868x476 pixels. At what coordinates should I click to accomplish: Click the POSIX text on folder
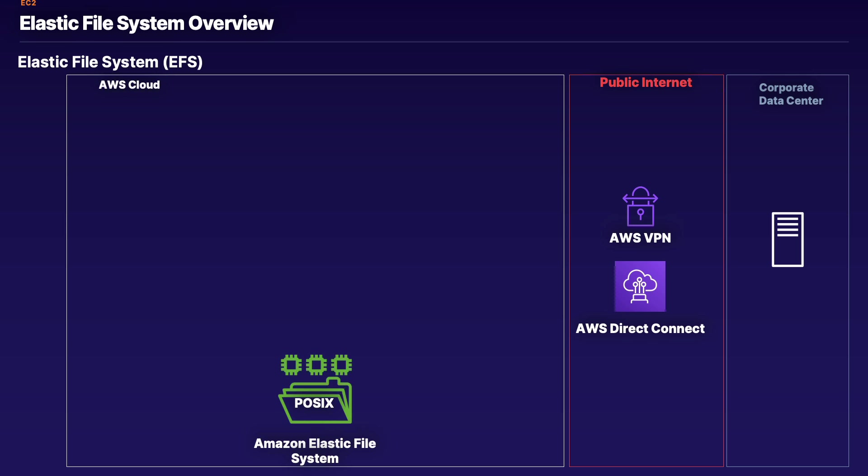tap(314, 403)
